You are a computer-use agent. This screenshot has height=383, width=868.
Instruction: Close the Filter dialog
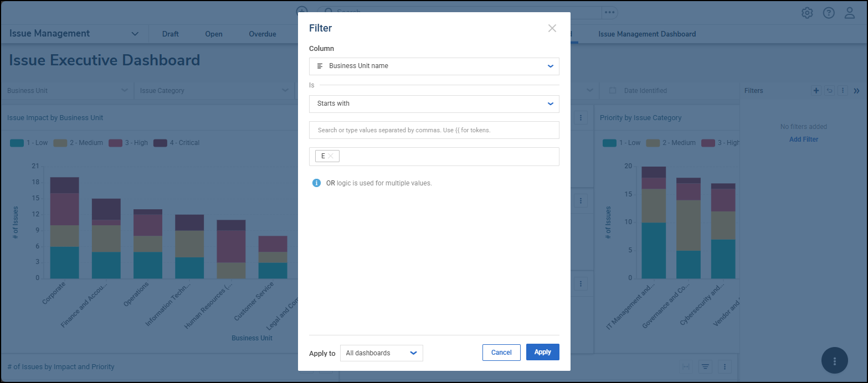[x=552, y=28]
